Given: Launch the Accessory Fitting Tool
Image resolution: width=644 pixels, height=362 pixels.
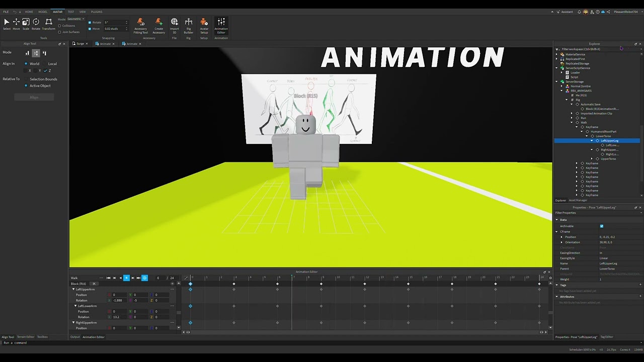Looking at the screenshot, I should (x=140, y=25).
